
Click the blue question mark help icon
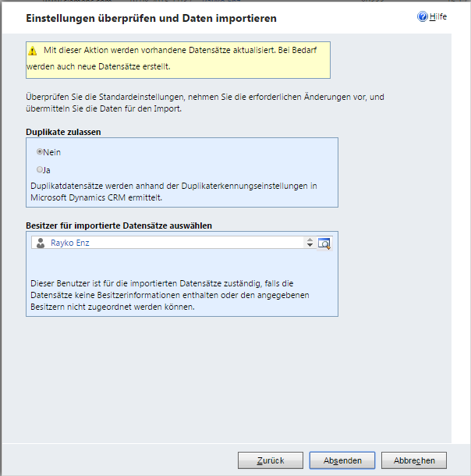point(422,16)
